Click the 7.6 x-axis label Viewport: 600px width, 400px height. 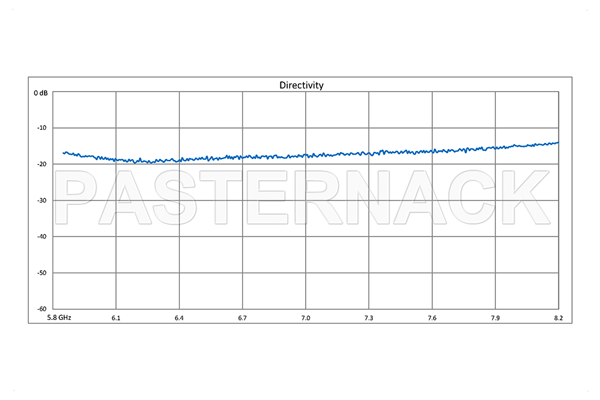pos(432,318)
